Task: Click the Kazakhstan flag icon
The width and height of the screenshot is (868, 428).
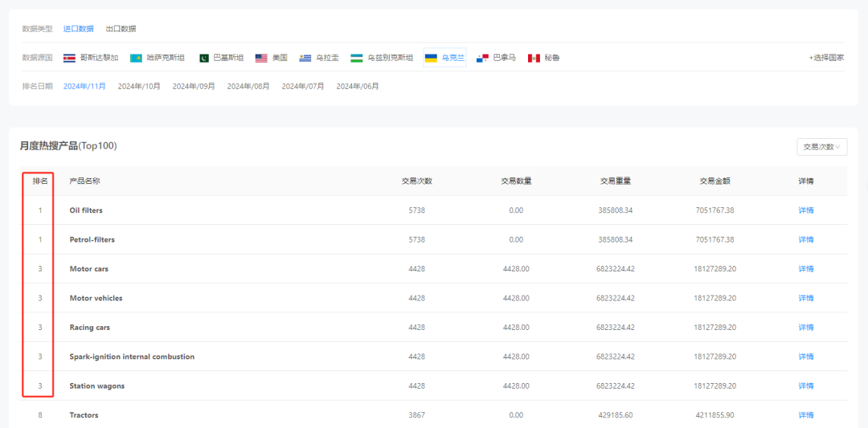Action: [136, 58]
